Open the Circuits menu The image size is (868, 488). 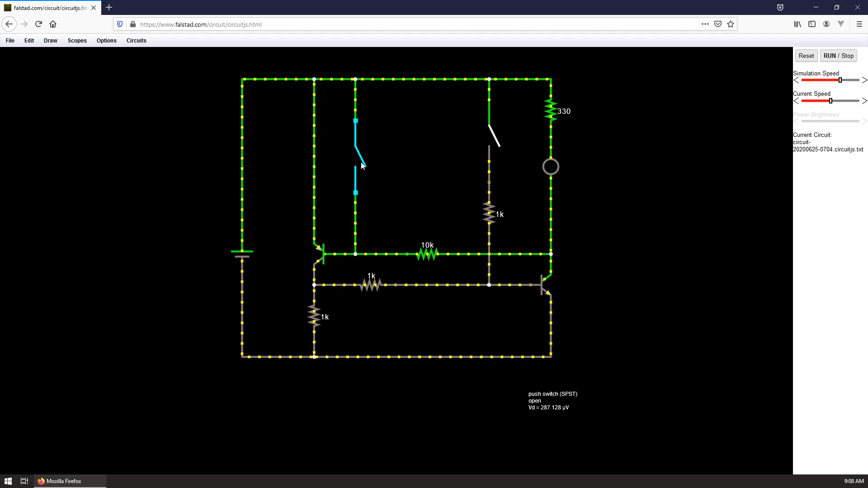tap(136, 40)
